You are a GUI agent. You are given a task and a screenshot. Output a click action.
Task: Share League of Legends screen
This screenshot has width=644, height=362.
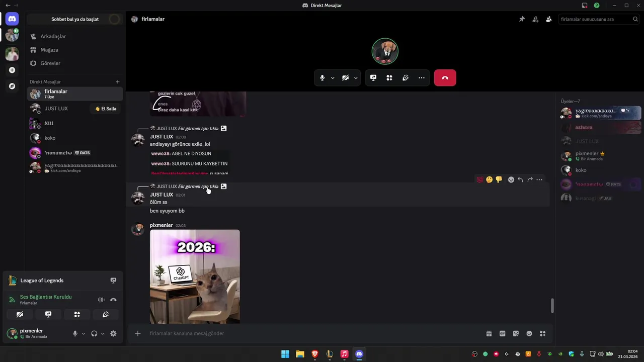point(113,281)
